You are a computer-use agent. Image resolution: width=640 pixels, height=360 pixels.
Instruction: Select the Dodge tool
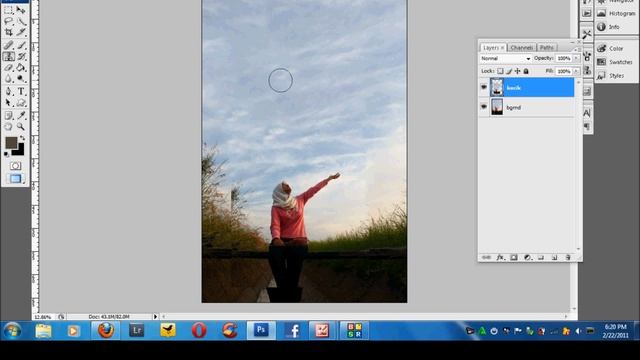pos(21,78)
